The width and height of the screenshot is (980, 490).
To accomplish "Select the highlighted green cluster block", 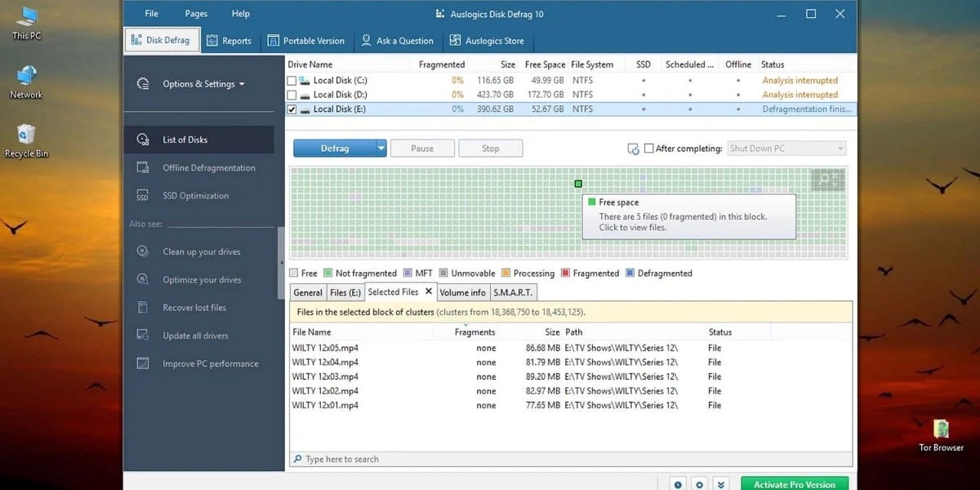I will click(578, 184).
